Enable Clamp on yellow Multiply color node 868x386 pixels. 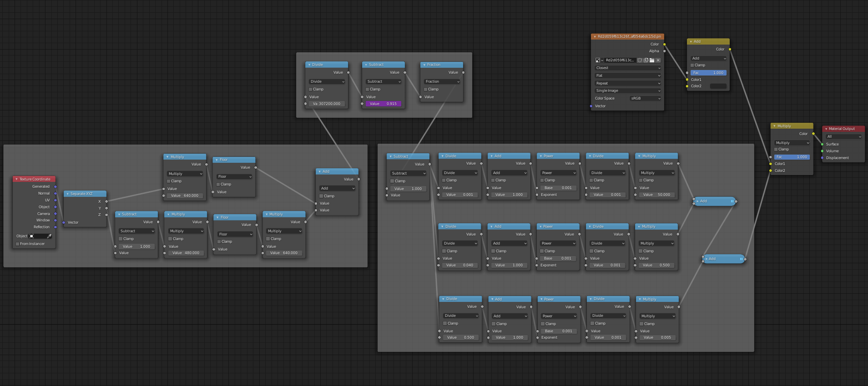776,149
